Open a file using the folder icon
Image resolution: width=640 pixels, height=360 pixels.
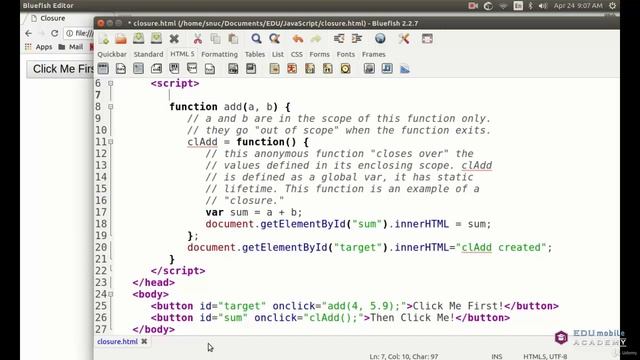click(x=121, y=39)
